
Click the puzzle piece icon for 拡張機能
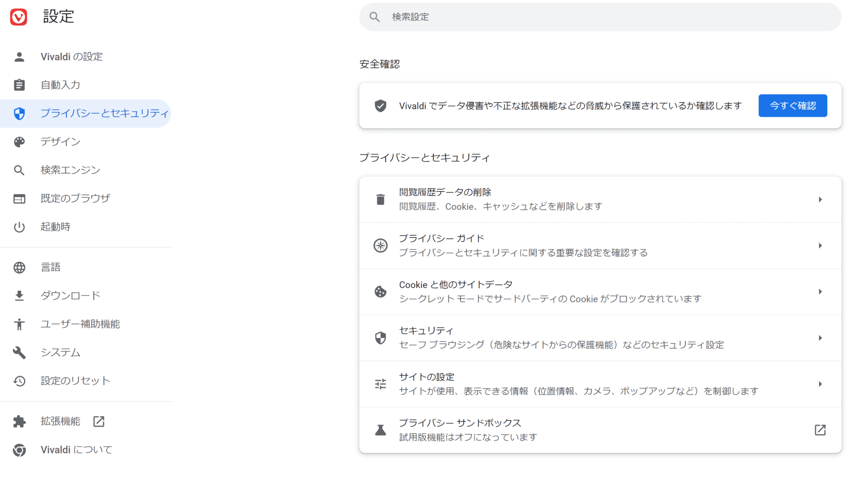[x=19, y=421]
